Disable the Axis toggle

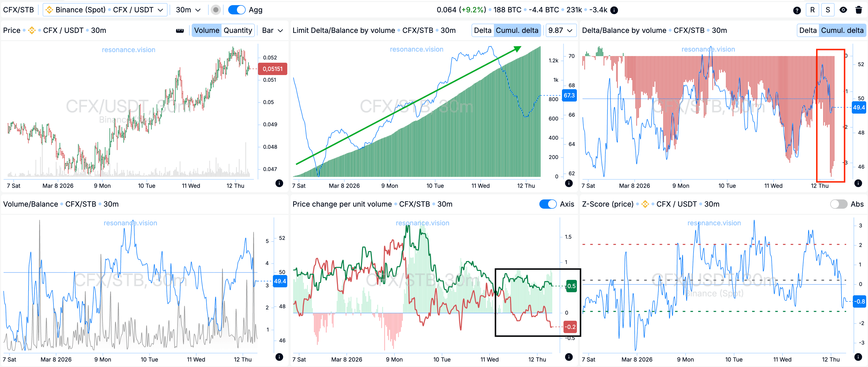[x=548, y=204]
